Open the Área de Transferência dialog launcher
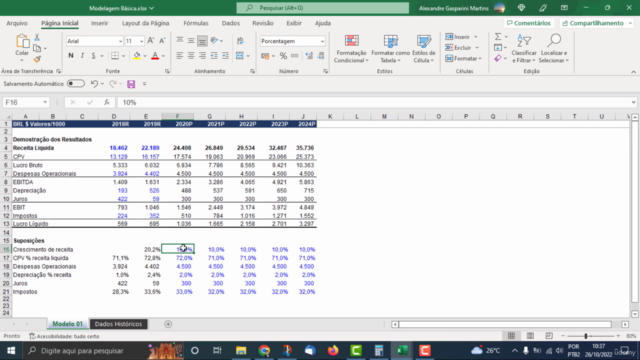Image resolution: width=640 pixels, height=360 pixels. (x=59, y=71)
